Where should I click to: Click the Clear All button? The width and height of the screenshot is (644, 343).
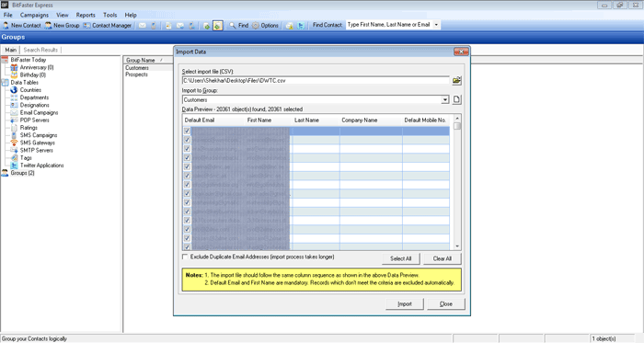point(442,258)
